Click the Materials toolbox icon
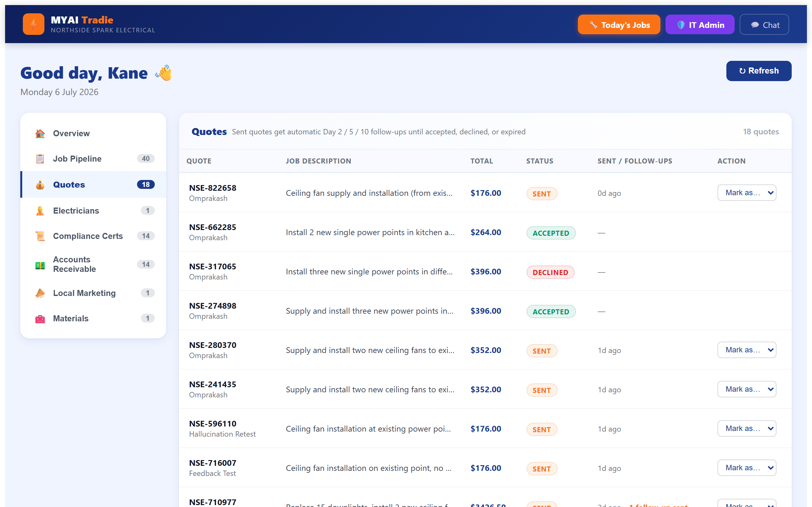 40,318
